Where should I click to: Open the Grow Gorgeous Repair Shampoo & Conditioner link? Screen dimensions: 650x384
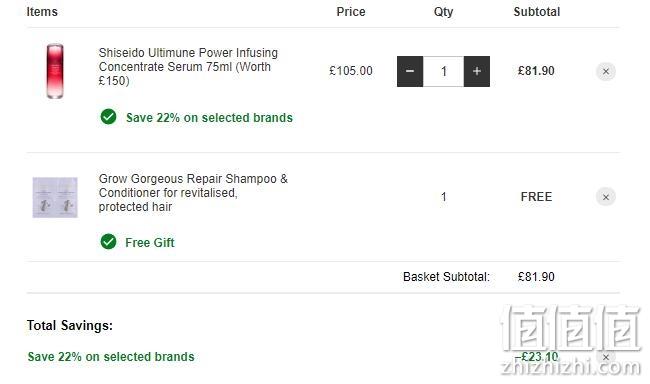(x=193, y=193)
